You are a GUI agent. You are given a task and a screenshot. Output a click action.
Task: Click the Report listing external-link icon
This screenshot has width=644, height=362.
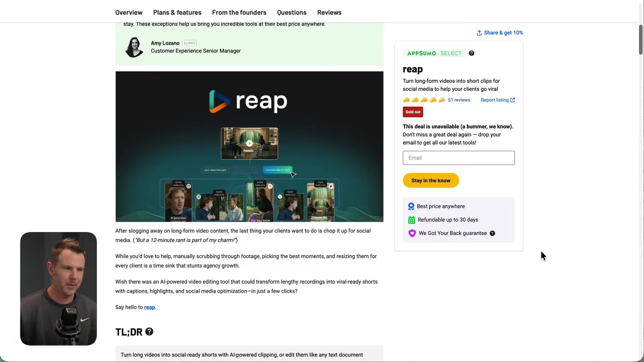tap(512, 100)
